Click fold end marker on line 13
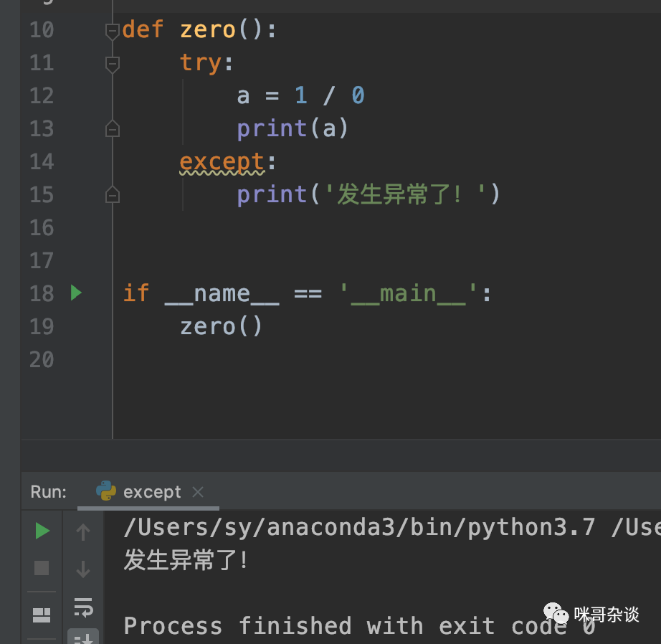This screenshot has width=661, height=644. coord(112,128)
